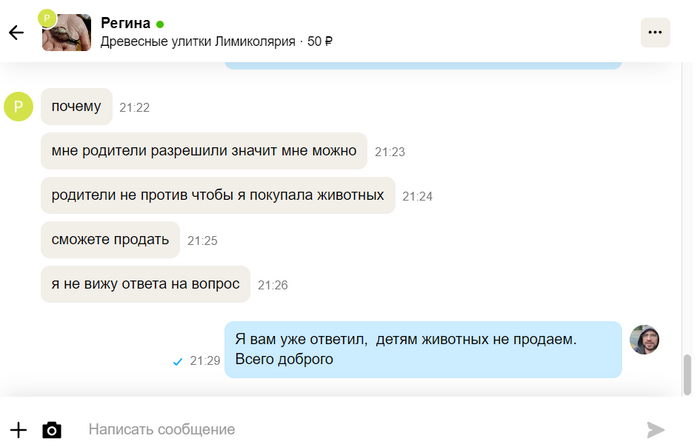Screen dimensions: 700x447
Task: Click the read checkmark next to 21:29
Action: point(177,361)
